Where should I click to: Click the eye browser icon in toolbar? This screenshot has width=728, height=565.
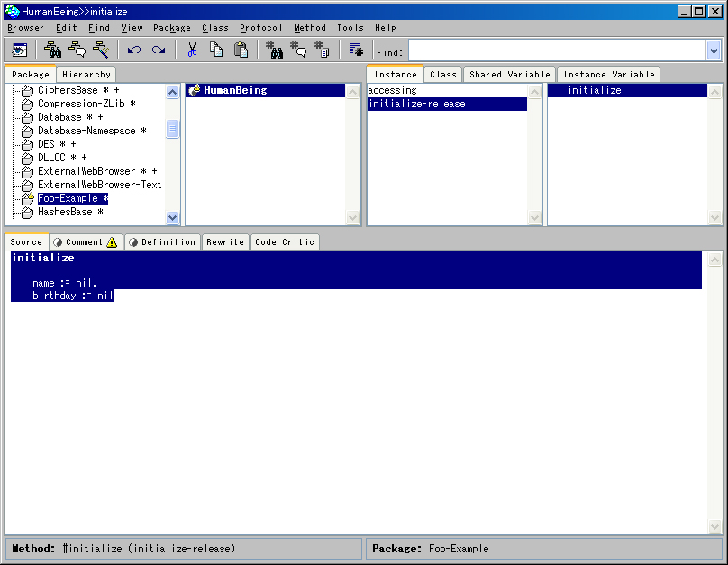[19, 50]
